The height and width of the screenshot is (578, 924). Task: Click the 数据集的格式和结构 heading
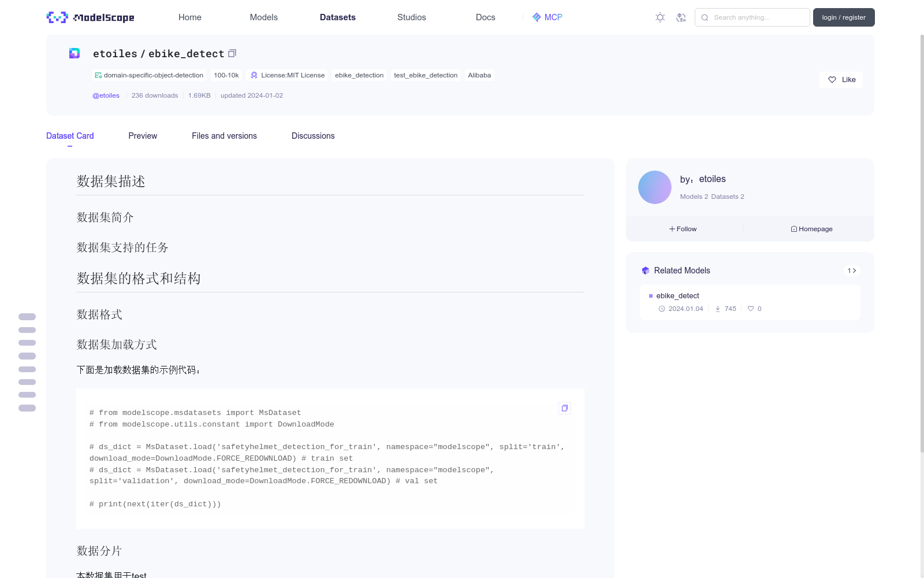[x=139, y=279]
